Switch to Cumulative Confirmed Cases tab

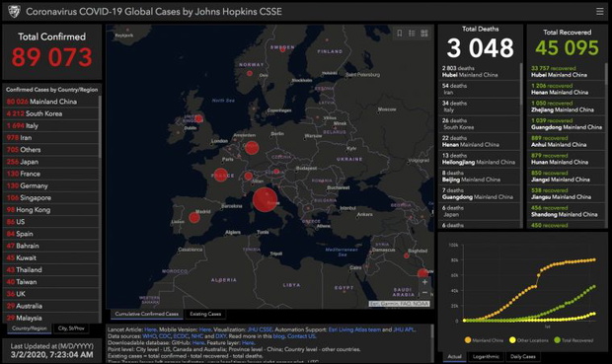(x=147, y=314)
